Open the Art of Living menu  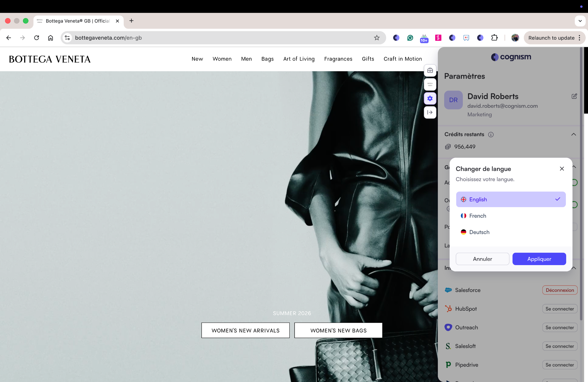pos(299,59)
